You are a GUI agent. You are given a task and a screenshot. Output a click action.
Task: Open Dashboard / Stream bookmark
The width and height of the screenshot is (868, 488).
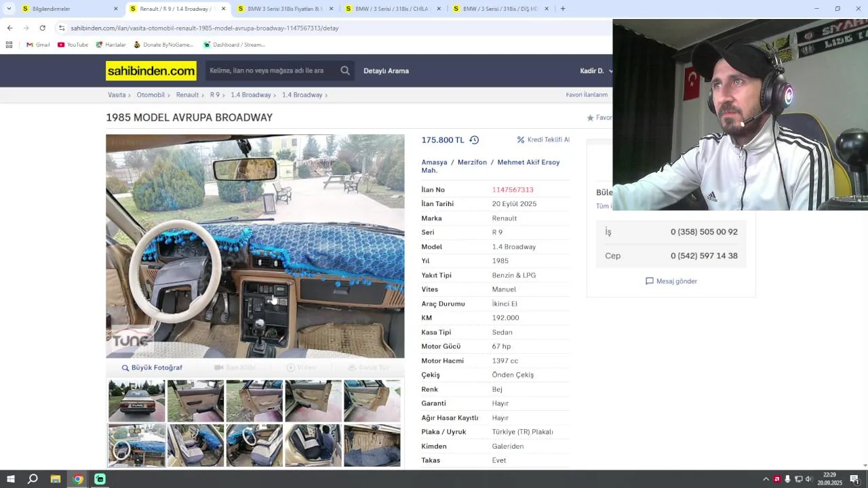coord(234,45)
